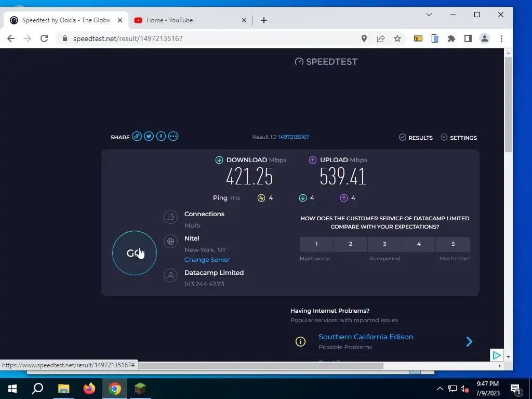Screen dimensions: 532x399
Task: Open the Southern California Edison link
Action: click(x=366, y=337)
